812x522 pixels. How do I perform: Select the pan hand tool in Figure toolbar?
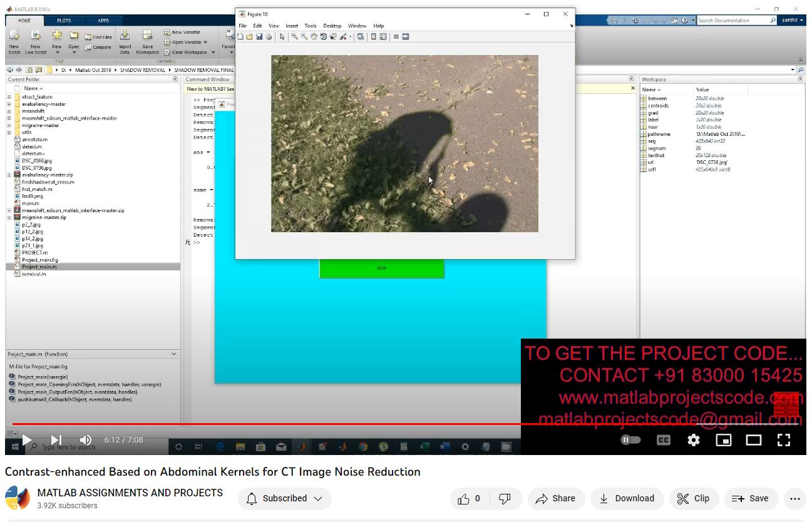tap(314, 37)
